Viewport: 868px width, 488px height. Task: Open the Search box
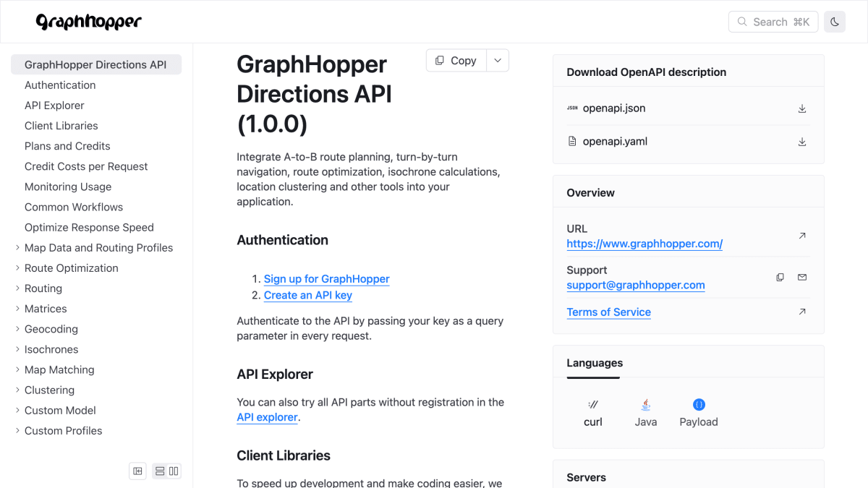pyautogui.click(x=773, y=22)
